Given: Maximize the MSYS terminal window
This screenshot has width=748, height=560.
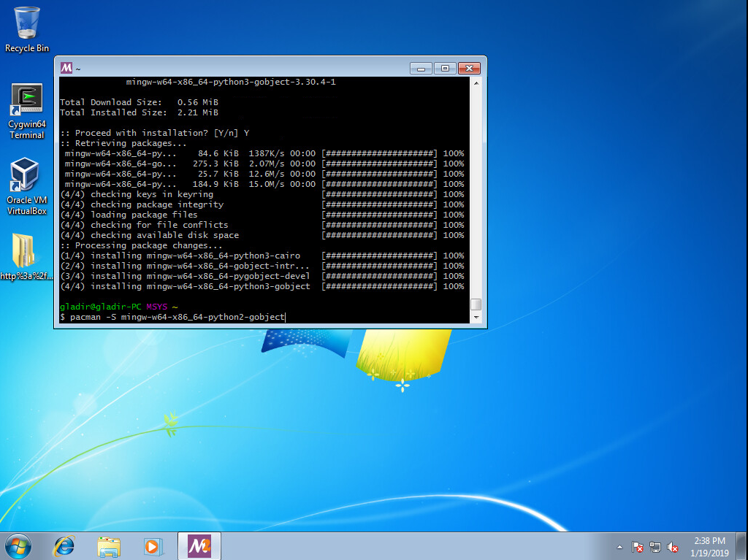Looking at the screenshot, I should pos(445,68).
